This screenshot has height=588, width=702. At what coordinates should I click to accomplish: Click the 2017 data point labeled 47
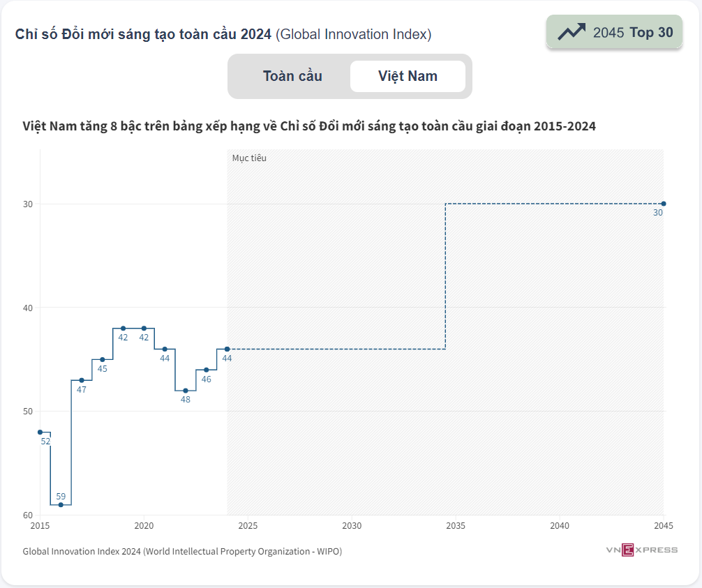(82, 380)
